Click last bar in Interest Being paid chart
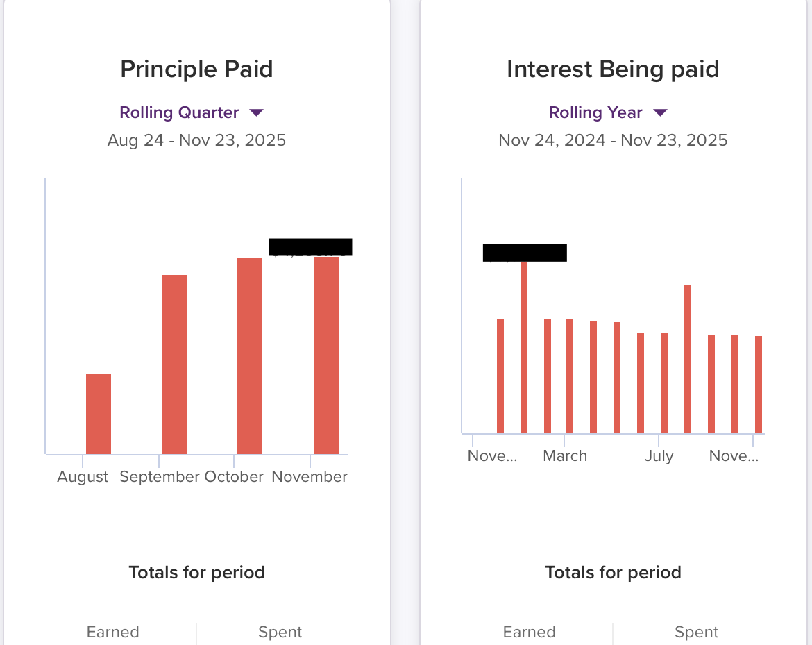 point(759,385)
